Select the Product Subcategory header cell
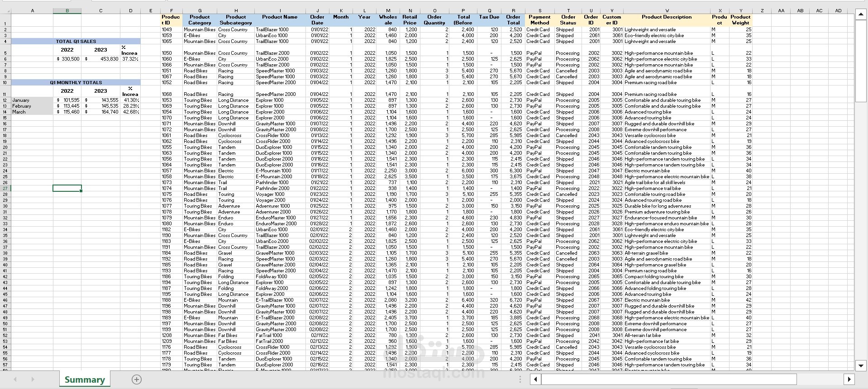 pos(236,20)
